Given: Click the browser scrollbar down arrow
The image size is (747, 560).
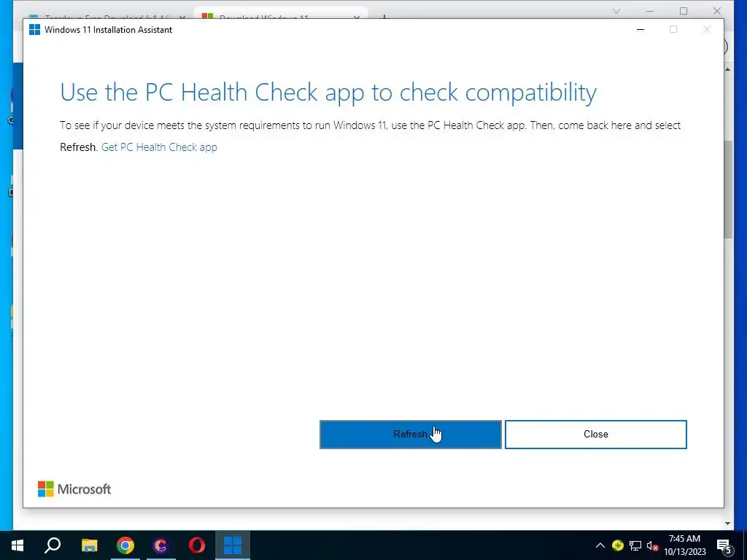Looking at the screenshot, I should [728, 524].
